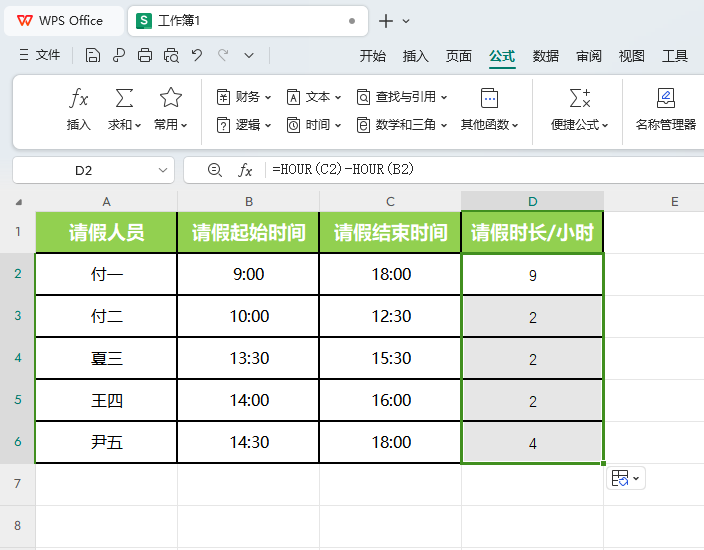Select column C header
704x550 pixels.
390,202
